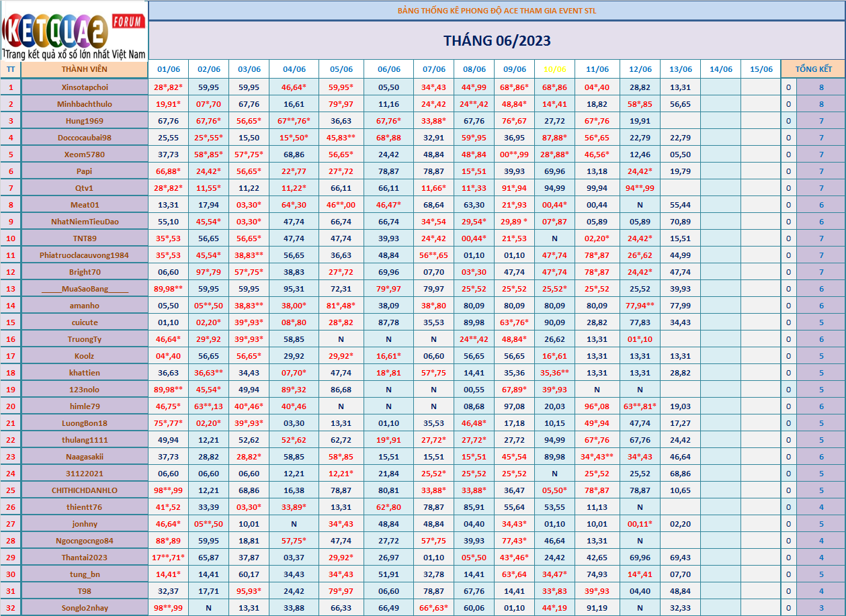Click member name tung_bn
Image resolution: width=846 pixels, height=616 pixels.
point(84,574)
